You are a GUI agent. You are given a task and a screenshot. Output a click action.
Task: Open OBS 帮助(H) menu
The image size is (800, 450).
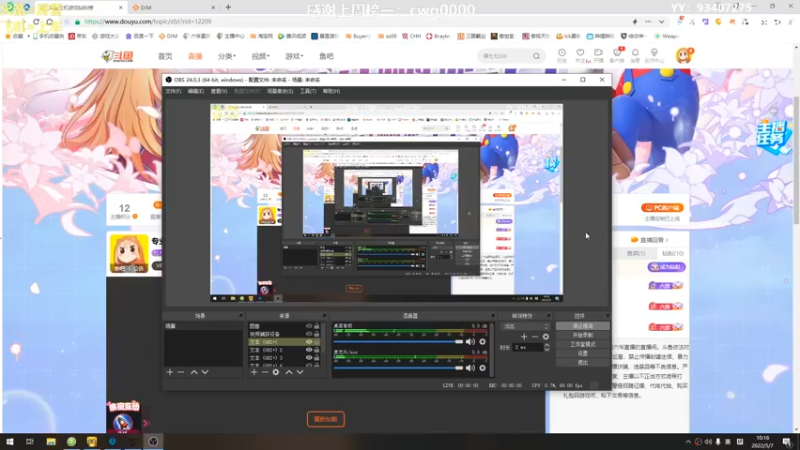[331, 91]
